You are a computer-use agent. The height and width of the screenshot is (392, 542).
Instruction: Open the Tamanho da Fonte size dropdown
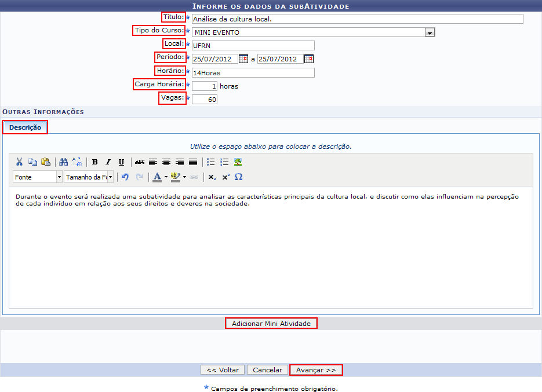(110, 177)
